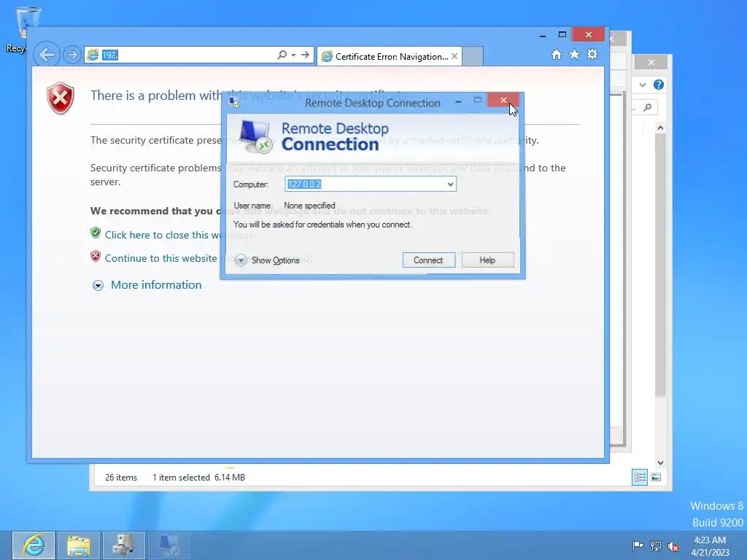747x560 pixels.
Task: Click the go arrow in address bar
Action: (306, 55)
